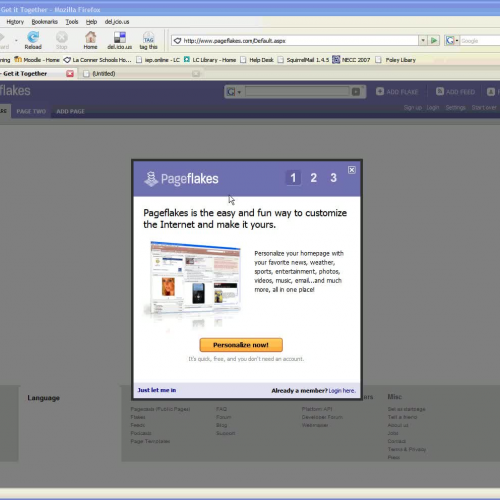Open SquirrelMail 1.4.5 bookmark
Viewport: 500px width, 500px height.
tap(303, 60)
